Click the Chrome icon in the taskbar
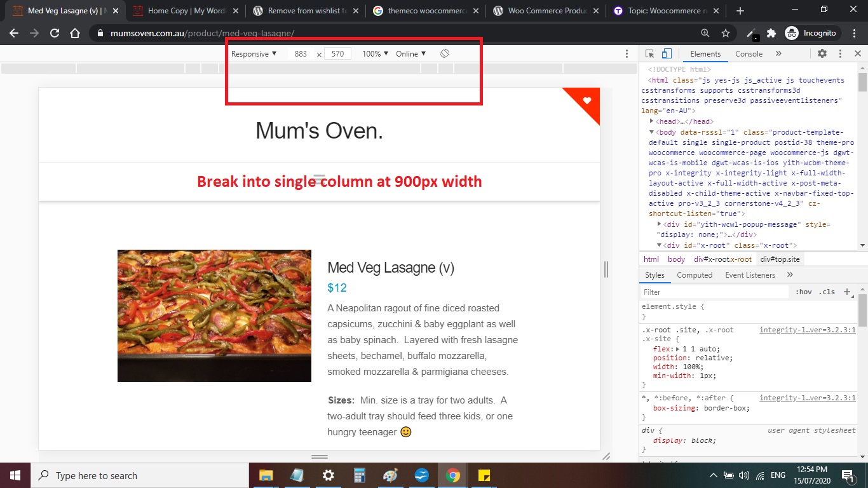This screenshot has height=488, width=868. (452, 475)
